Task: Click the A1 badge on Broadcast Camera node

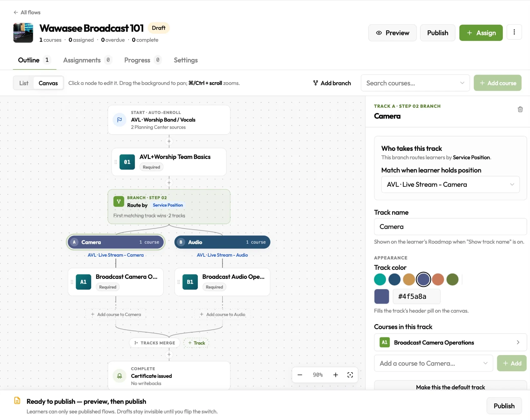Action: pos(83,282)
